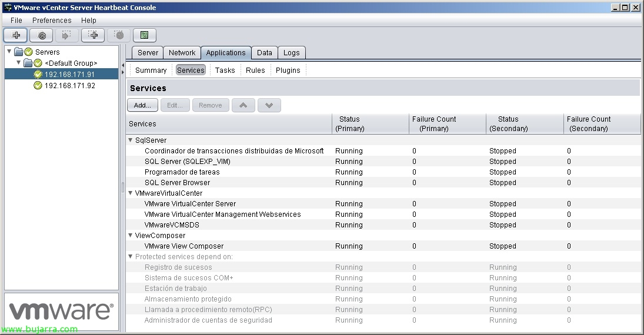Select the VMware View Composer service row
The height and width of the screenshot is (335, 644).
pos(184,246)
